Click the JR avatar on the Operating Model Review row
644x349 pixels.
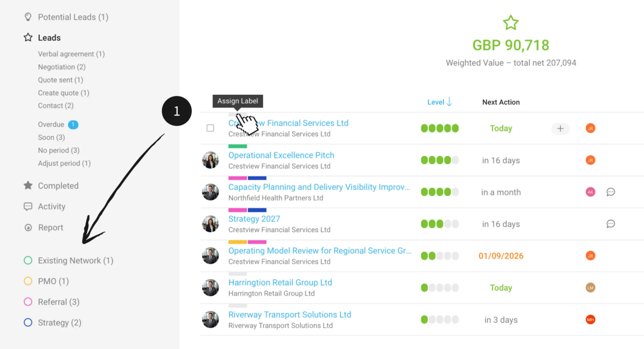tap(591, 256)
